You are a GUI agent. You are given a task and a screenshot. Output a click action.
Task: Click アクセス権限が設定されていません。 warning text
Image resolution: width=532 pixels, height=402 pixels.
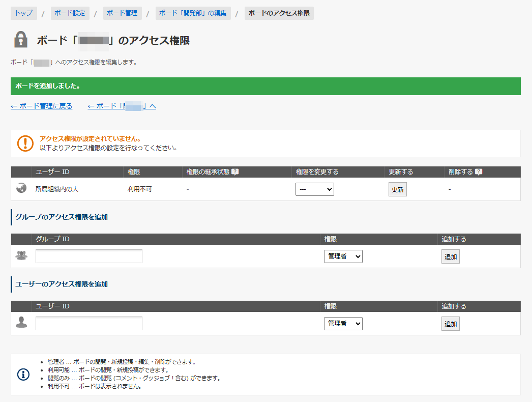pos(90,139)
